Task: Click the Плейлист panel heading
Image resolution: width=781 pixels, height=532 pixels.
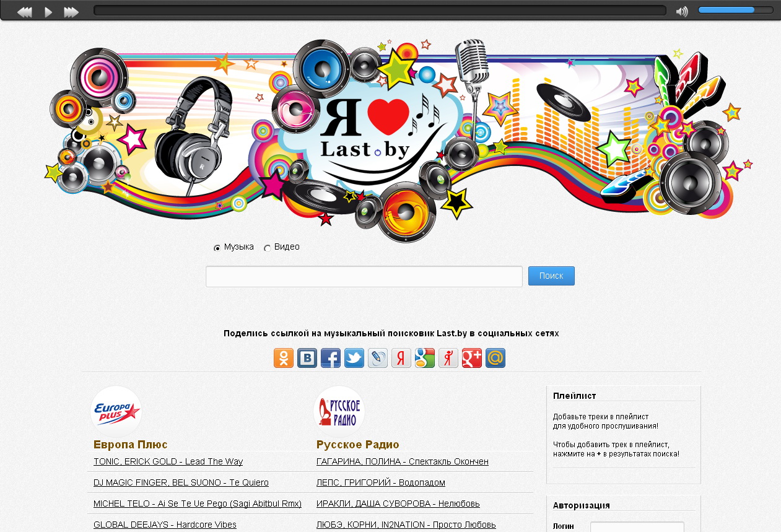Action: 575,396
